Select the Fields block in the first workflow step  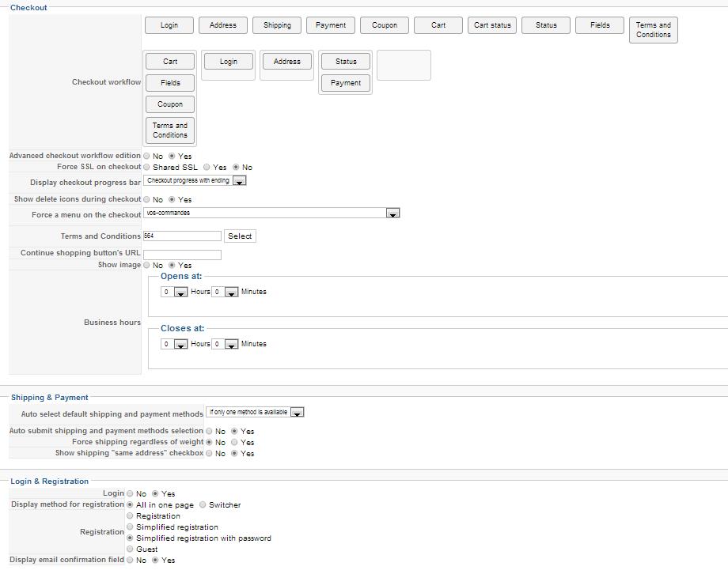[170, 83]
